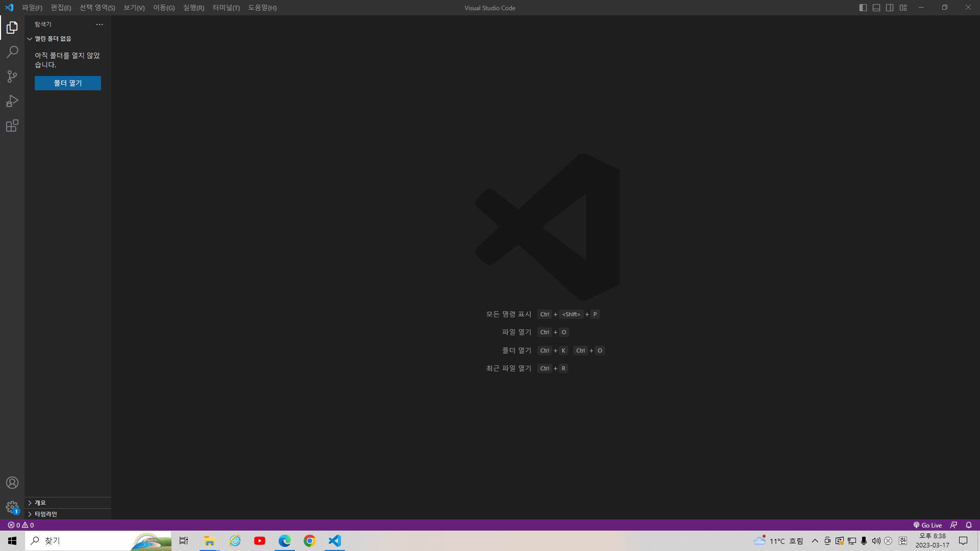Launch Internet Explorer from the taskbar
Image resolution: width=980 pixels, height=551 pixels.
pyautogui.click(x=235, y=541)
